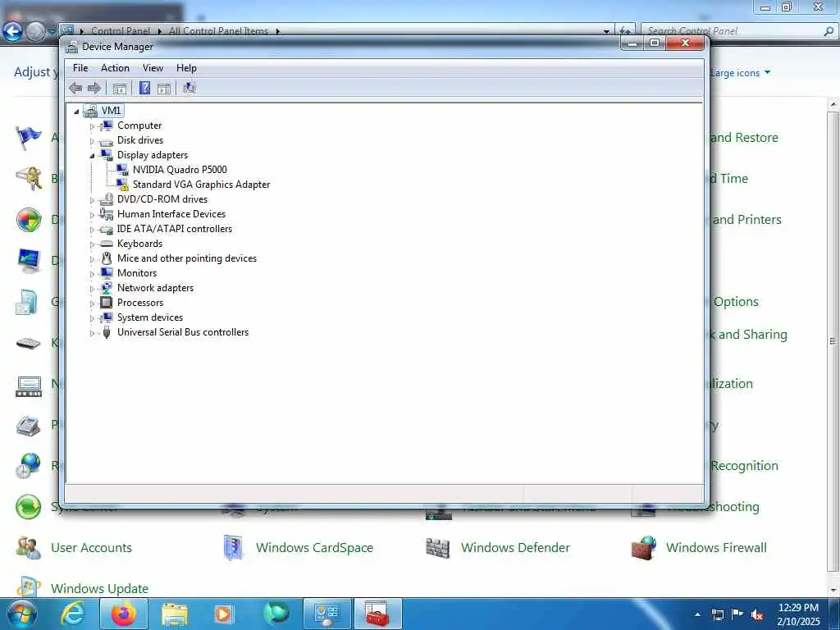840x630 pixels.
Task: Show hidden tray icons arrow
Action: (x=697, y=615)
